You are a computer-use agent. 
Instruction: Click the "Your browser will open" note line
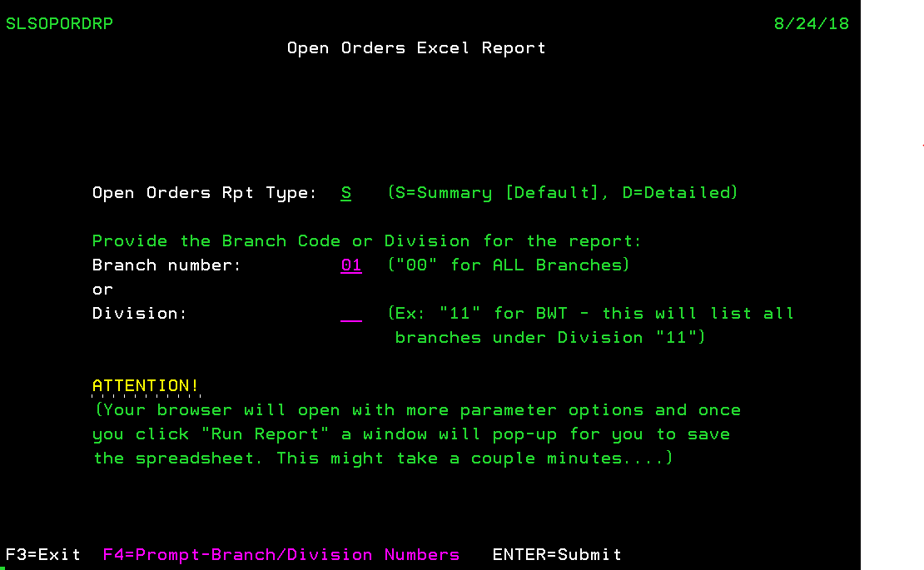416,410
